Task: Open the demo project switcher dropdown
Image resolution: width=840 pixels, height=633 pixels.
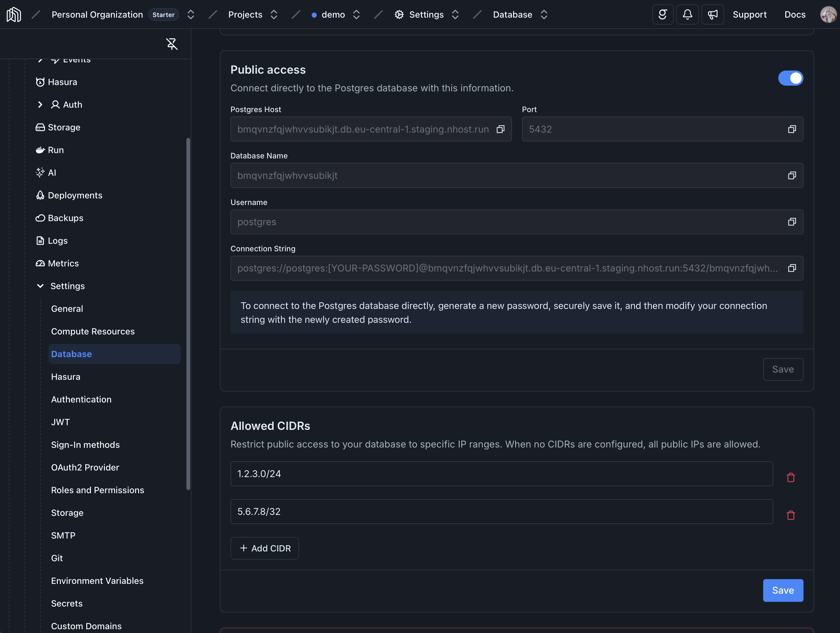Action: pos(356,15)
